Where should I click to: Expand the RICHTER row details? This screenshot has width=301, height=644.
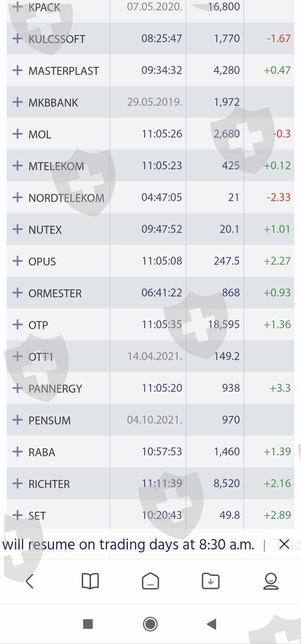click(x=18, y=483)
